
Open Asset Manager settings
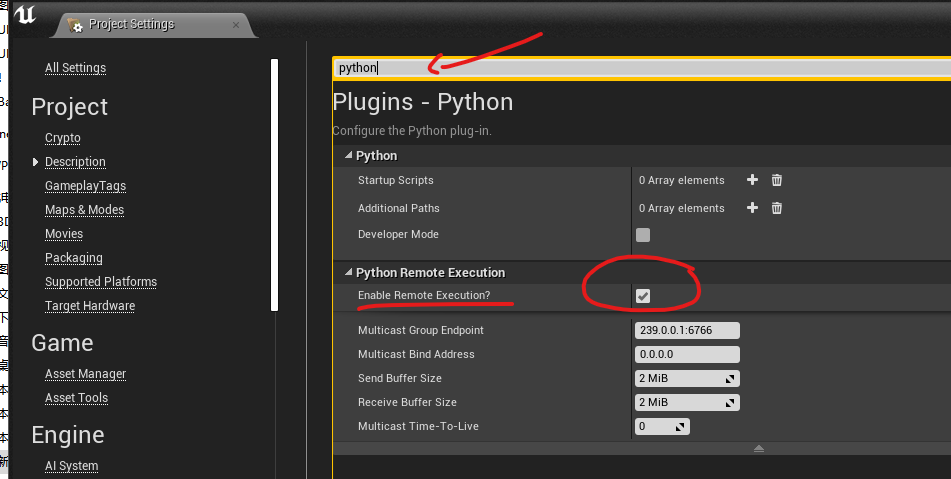[x=86, y=374]
